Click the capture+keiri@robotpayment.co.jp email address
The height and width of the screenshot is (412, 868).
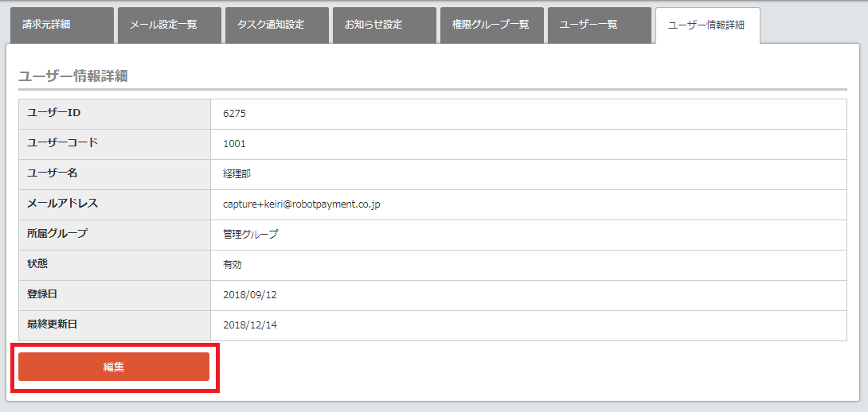coord(302,204)
